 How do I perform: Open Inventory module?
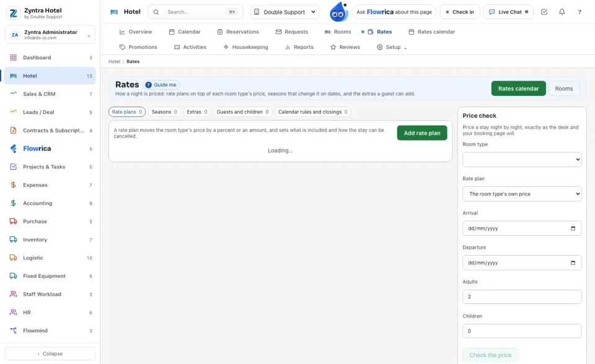(50, 240)
